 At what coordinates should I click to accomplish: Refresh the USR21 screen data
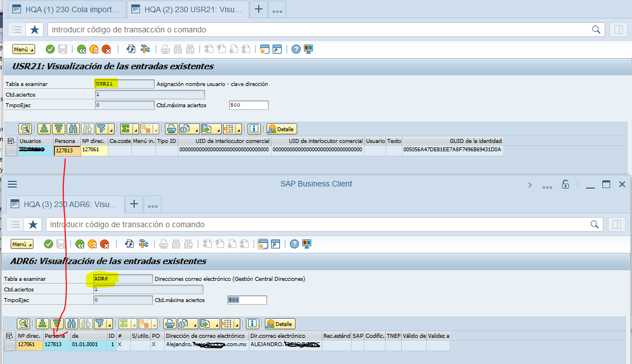(x=130, y=49)
